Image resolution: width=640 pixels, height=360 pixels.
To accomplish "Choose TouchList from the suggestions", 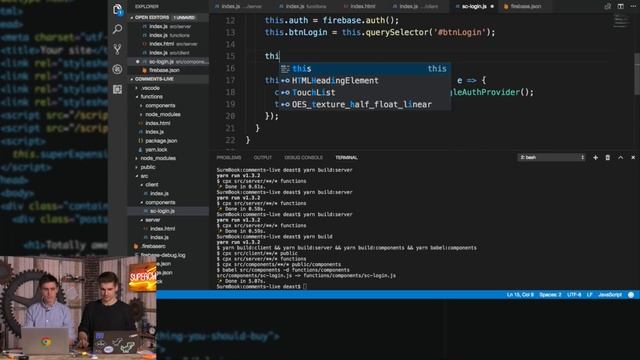I will tap(365, 92).
